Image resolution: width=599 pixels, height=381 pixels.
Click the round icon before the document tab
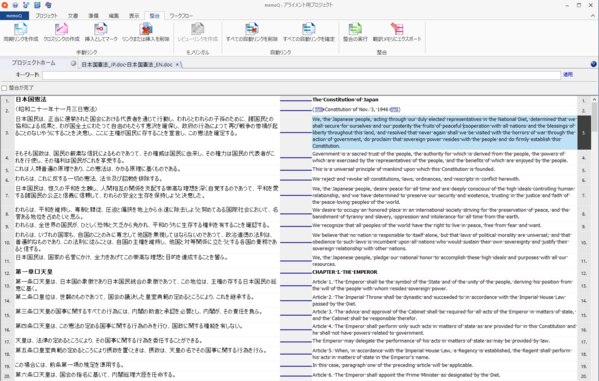(x=73, y=63)
